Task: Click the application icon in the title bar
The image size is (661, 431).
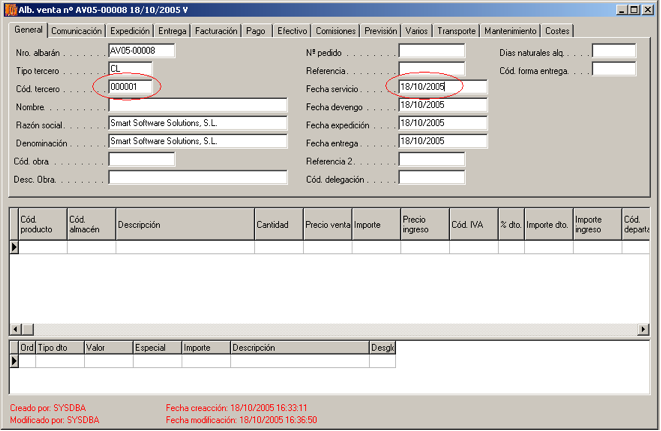Action: [x=10, y=9]
